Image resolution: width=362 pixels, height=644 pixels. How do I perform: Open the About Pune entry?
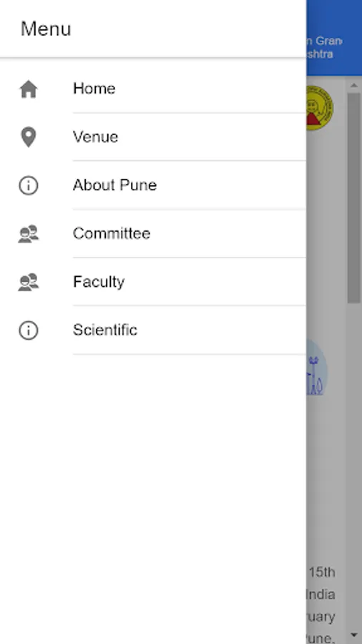pyautogui.click(x=153, y=185)
